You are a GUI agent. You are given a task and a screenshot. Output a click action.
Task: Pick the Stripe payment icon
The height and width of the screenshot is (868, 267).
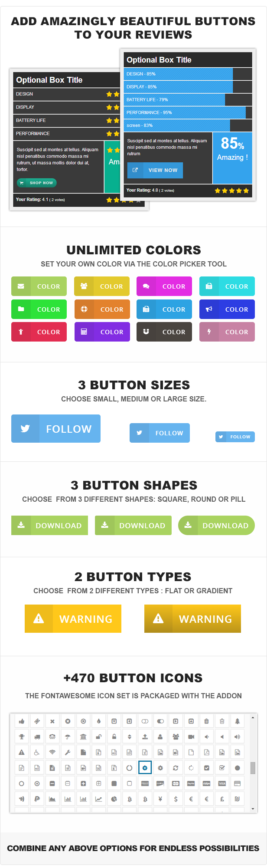206,783
